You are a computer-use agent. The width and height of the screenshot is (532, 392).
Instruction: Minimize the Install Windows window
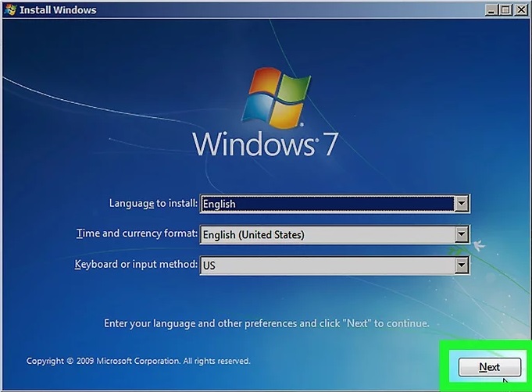pyautogui.click(x=491, y=10)
